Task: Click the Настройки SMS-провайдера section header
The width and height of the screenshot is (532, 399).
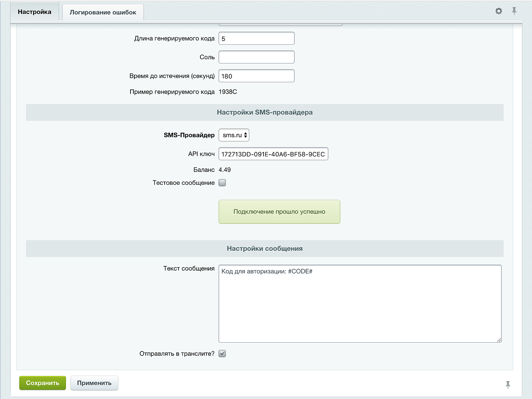Action: tap(265, 112)
